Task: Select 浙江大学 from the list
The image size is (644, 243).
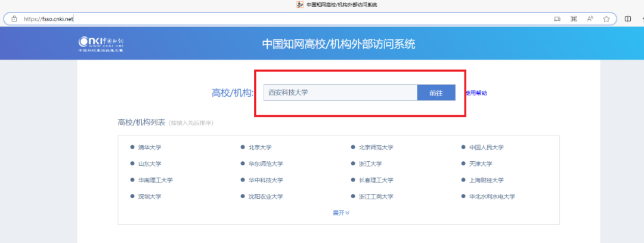Action: pyautogui.click(x=370, y=164)
